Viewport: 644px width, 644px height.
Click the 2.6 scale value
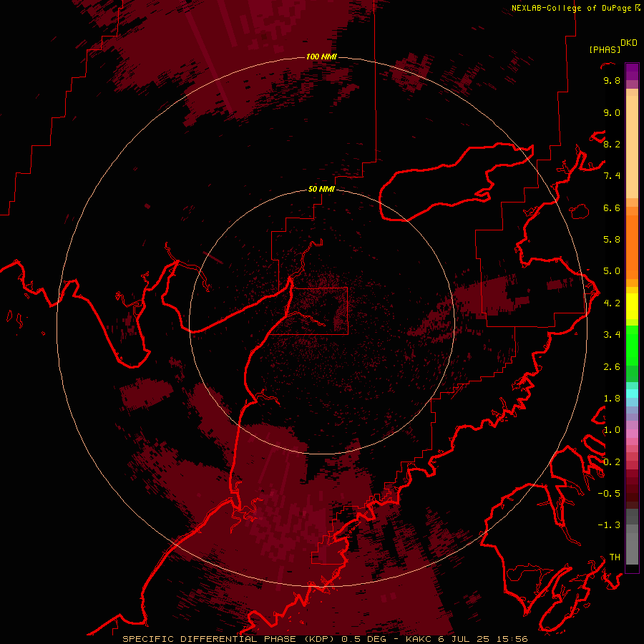pyautogui.click(x=612, y=367)
